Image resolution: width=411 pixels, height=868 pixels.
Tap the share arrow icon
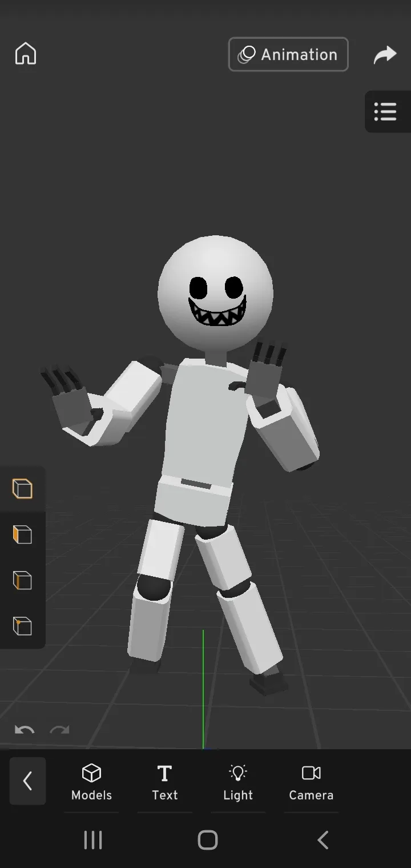pos(385,55)
